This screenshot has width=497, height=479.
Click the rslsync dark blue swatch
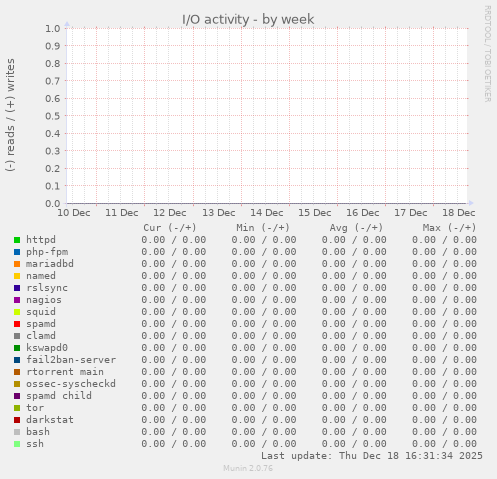pyautogui.click(x=17, y=288)
